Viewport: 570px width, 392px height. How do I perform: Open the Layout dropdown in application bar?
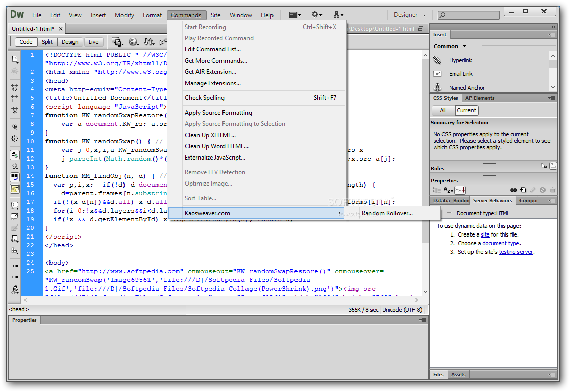tap(295, 15)
